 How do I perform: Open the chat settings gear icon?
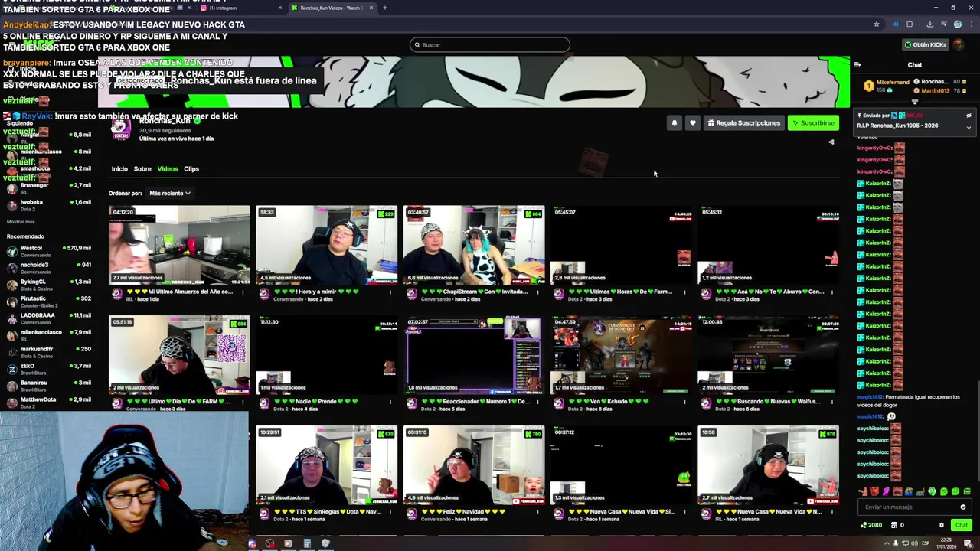click(x=942, y=525)
